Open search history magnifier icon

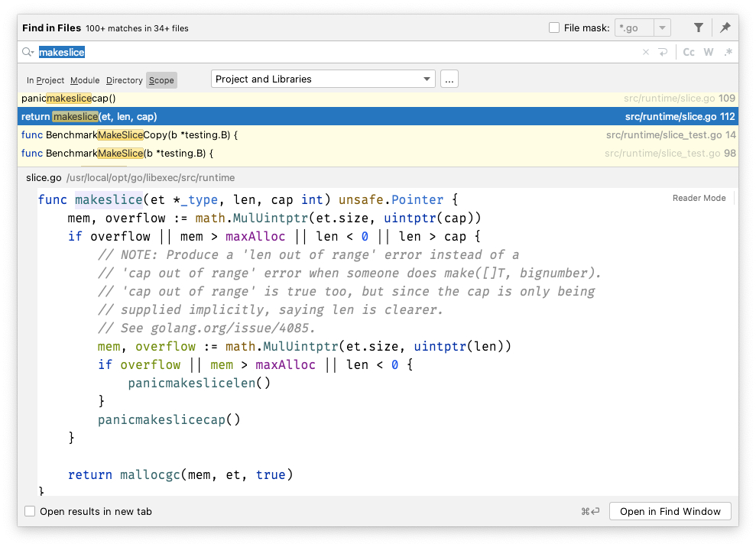(x=28, y=52)
